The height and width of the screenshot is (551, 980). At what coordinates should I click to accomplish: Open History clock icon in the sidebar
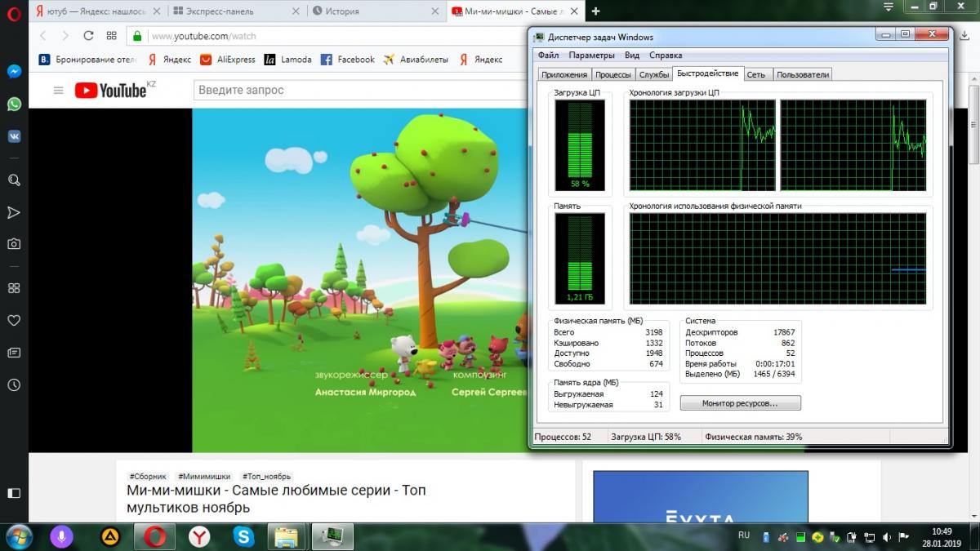14,384
